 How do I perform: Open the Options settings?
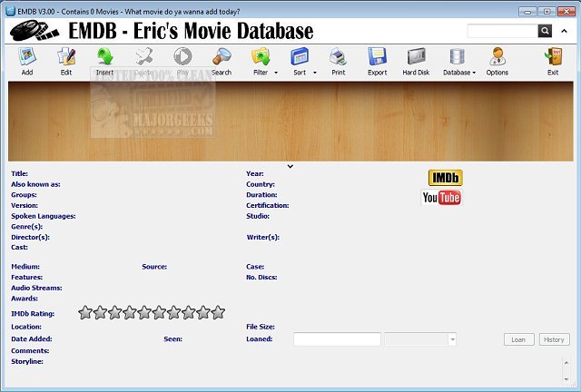pyautogui.click(x=497, y=60)
